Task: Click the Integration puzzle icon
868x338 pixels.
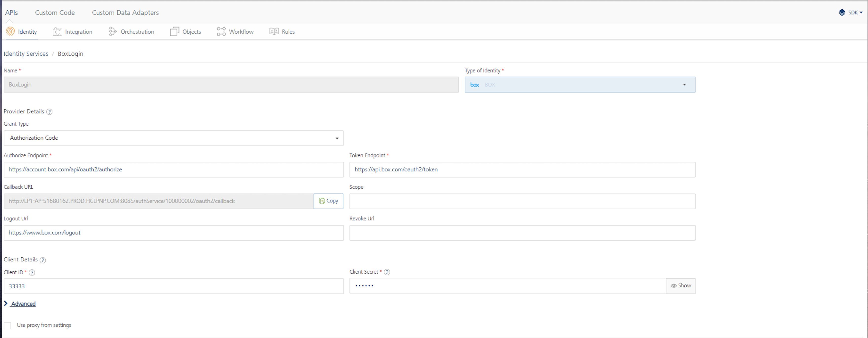Action: 57,32
